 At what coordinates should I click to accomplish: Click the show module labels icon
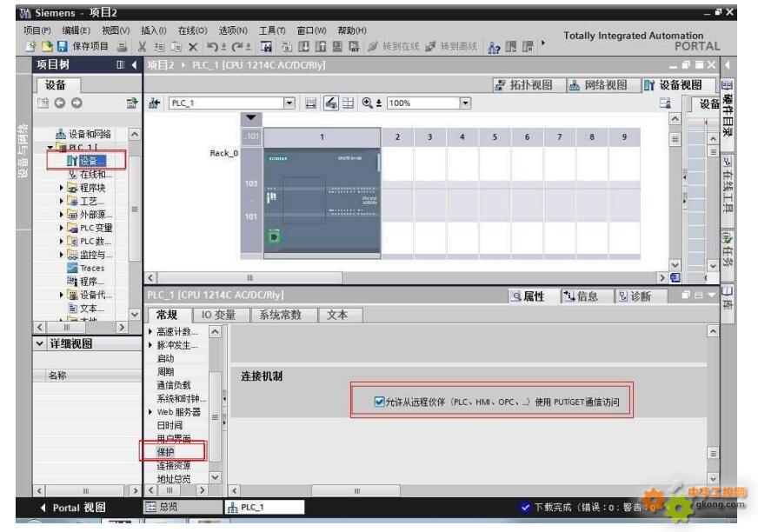310,103
